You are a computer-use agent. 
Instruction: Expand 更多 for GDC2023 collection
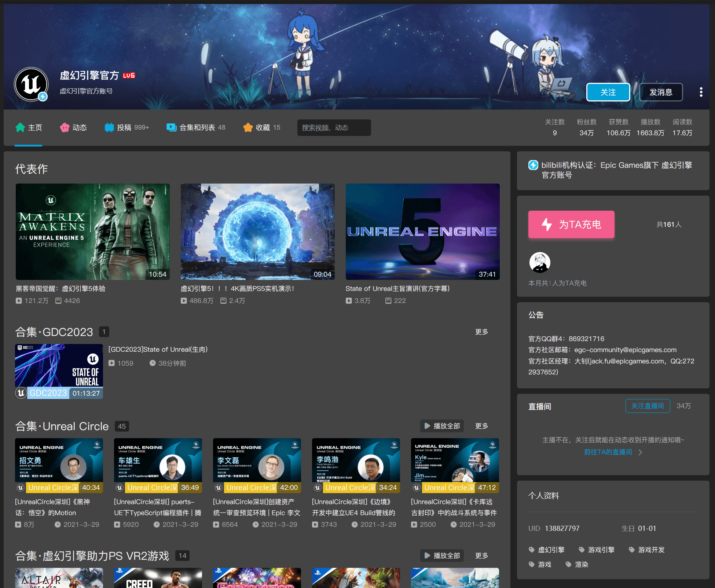(481, 332)
